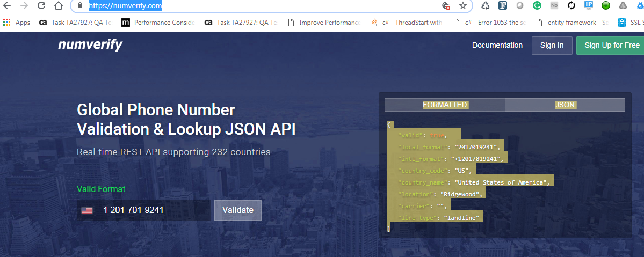
Task: Open the 'entity framework' bookmark
Action: tap(572, 23)
